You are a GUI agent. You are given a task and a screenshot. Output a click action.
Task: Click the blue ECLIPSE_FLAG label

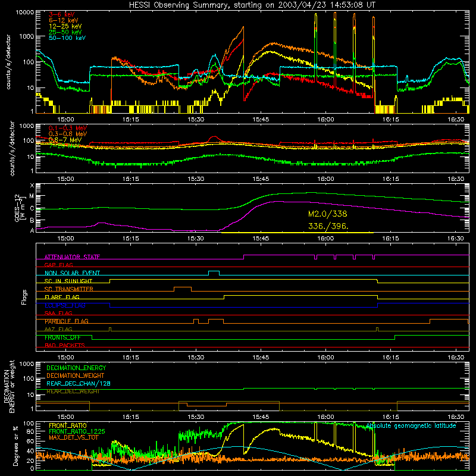[x=65, y=305]
